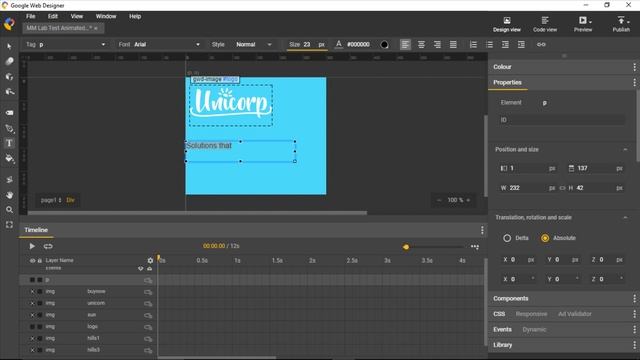Switch to the Responsive tab

pos(531,314)
